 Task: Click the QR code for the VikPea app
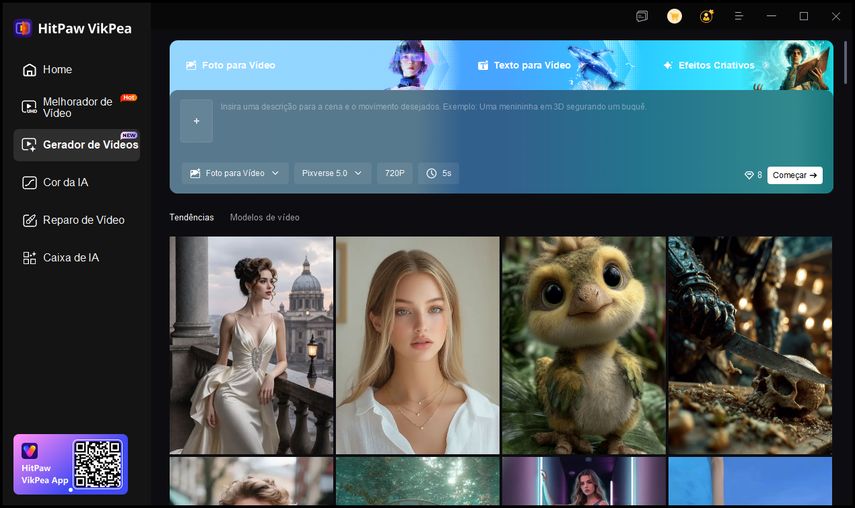pos(97,464)
